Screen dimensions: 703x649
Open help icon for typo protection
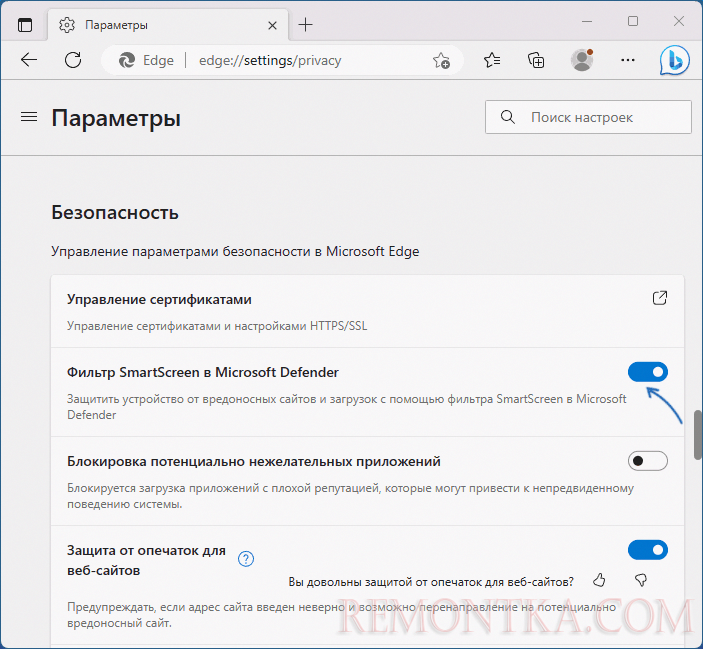click(246, 558)
